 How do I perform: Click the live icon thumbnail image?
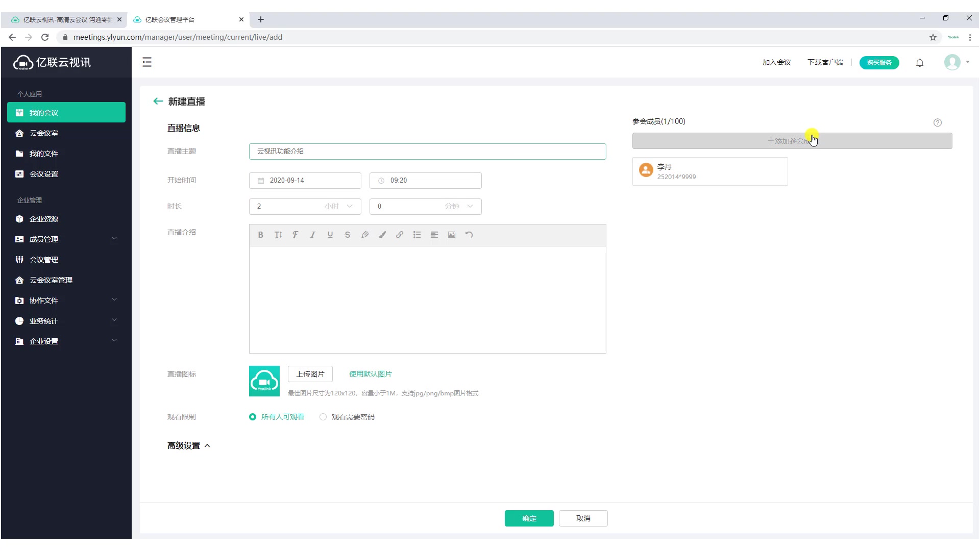pos(264,381)
